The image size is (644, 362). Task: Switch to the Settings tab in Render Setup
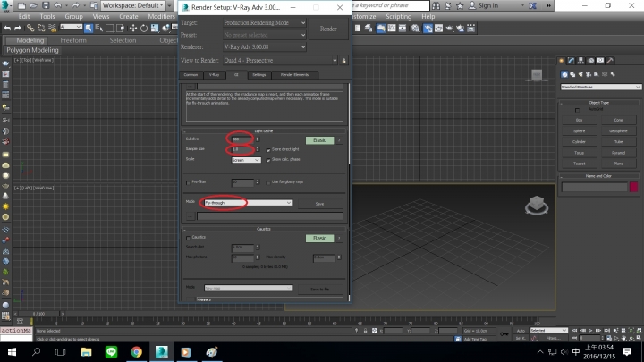point(258,75)
